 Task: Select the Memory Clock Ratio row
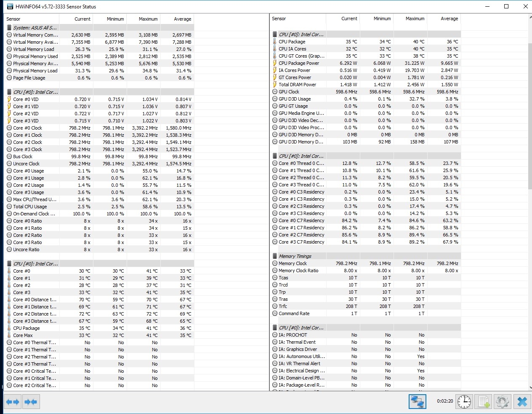tap(365, 271)
